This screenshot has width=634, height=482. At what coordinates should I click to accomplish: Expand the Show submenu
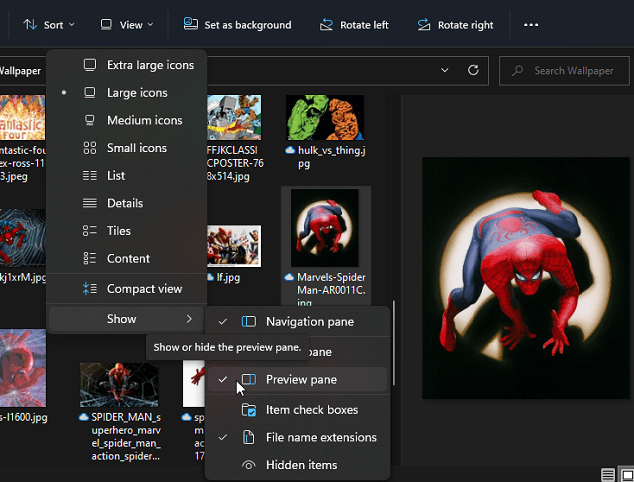coord(127,319)
